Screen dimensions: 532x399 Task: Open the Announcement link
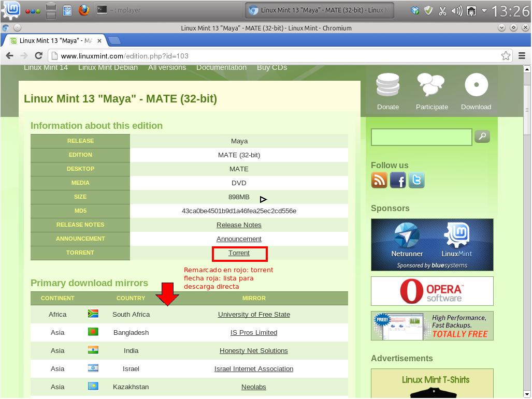point(239,239)
